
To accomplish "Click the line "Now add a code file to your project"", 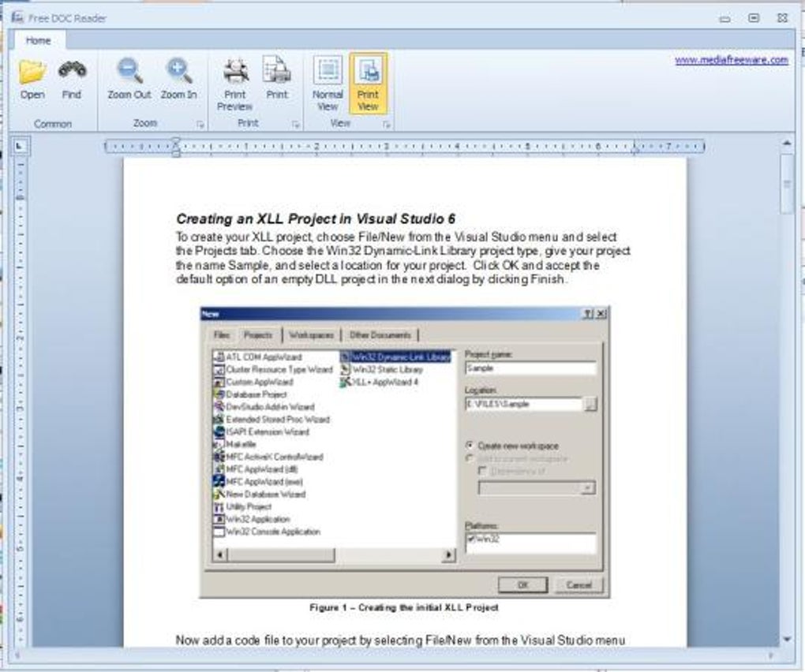I will point(400,640).
